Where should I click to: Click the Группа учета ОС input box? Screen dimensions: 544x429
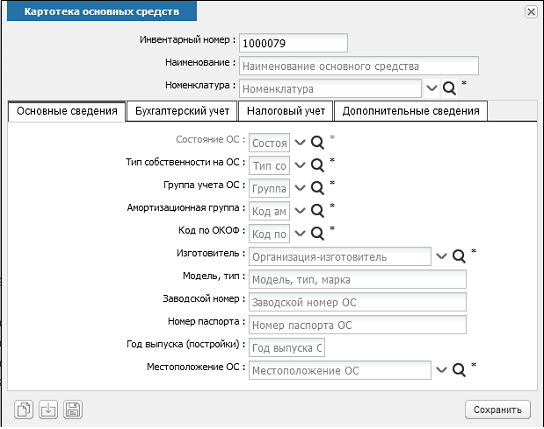coord(269,188)
